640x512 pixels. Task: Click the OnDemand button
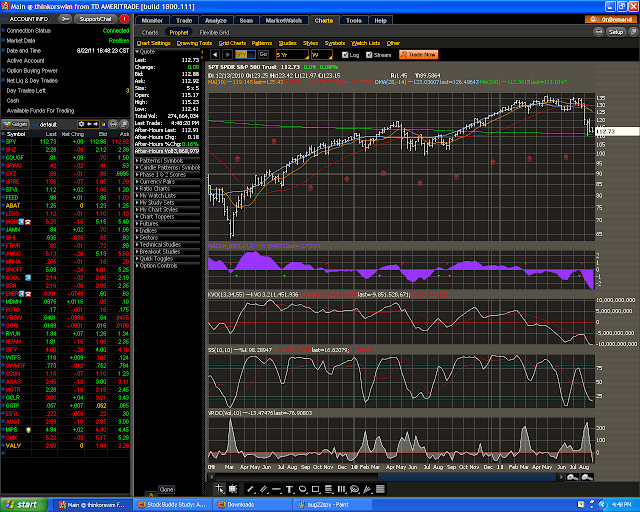tap(611, 19)
